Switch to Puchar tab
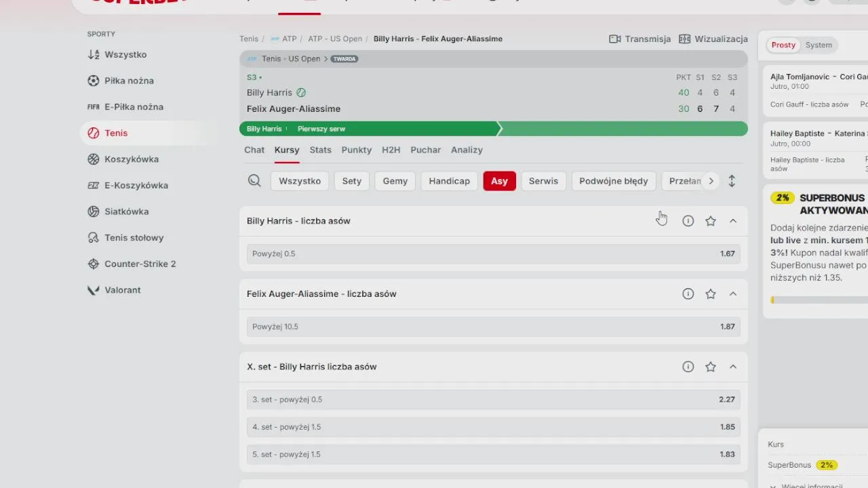 pos(426,150)
